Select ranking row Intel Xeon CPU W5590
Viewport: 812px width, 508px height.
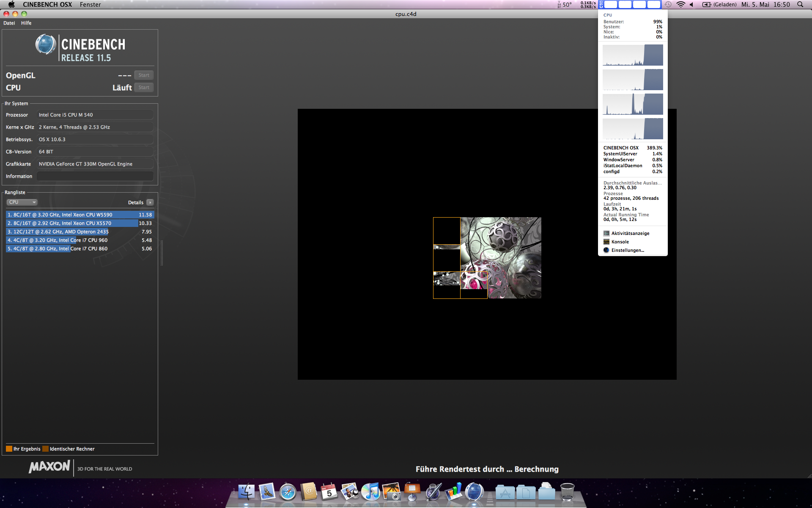(x=80, y=215)
